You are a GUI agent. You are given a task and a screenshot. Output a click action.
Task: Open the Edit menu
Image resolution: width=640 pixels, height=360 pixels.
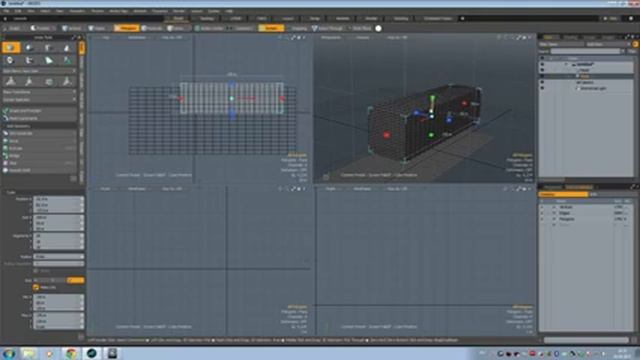click(x=18, y=11)
